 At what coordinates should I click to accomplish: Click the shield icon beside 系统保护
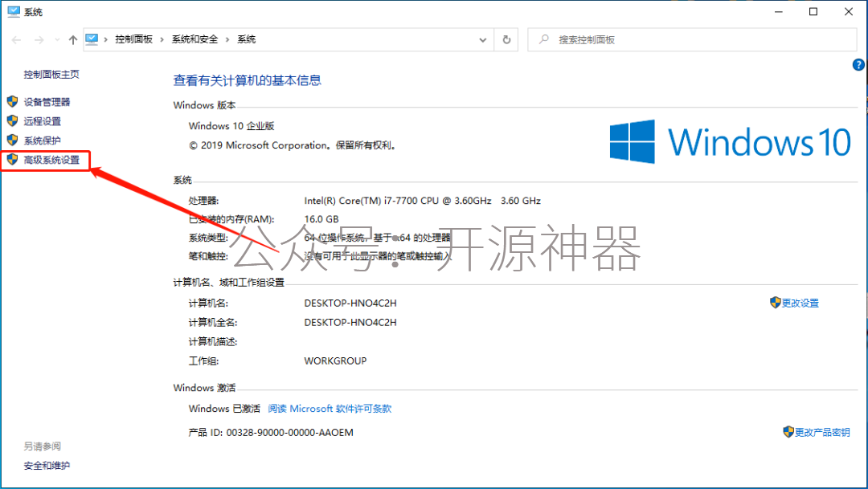[x=12, y=140]
